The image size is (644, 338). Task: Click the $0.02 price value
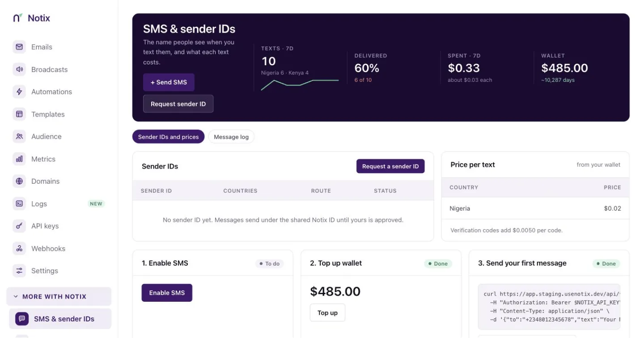[612, 208]
